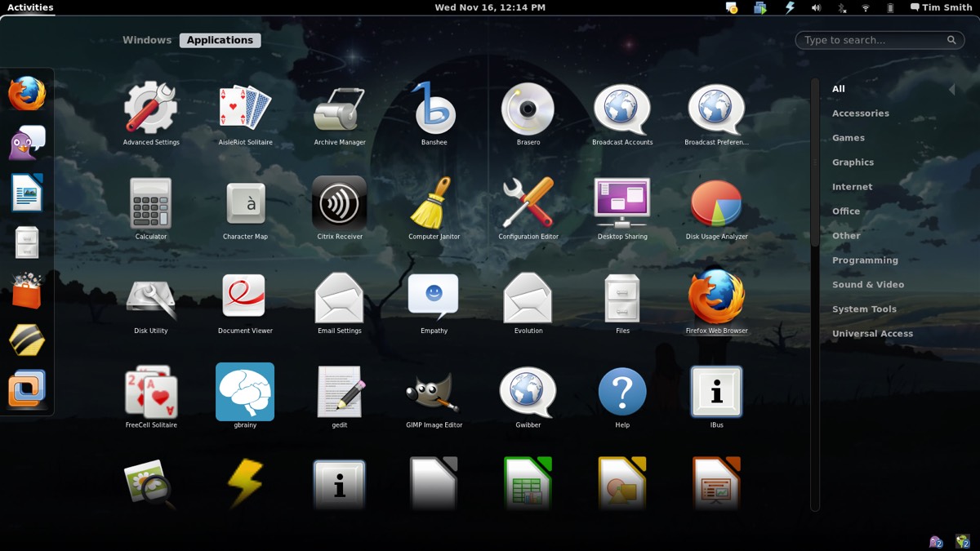This screenshot has height=551, width=980.
Task: Filter apps by Games category
Action: tap(848, 138)
